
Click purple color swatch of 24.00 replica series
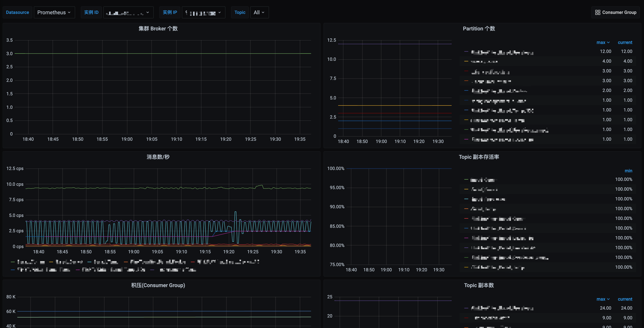click(466, 308)
